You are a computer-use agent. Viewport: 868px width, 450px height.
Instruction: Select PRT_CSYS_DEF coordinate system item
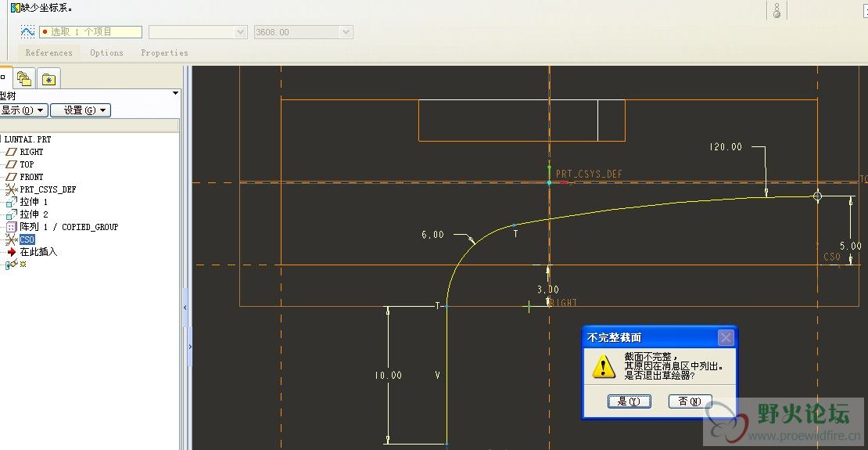(x=48, y=189)
